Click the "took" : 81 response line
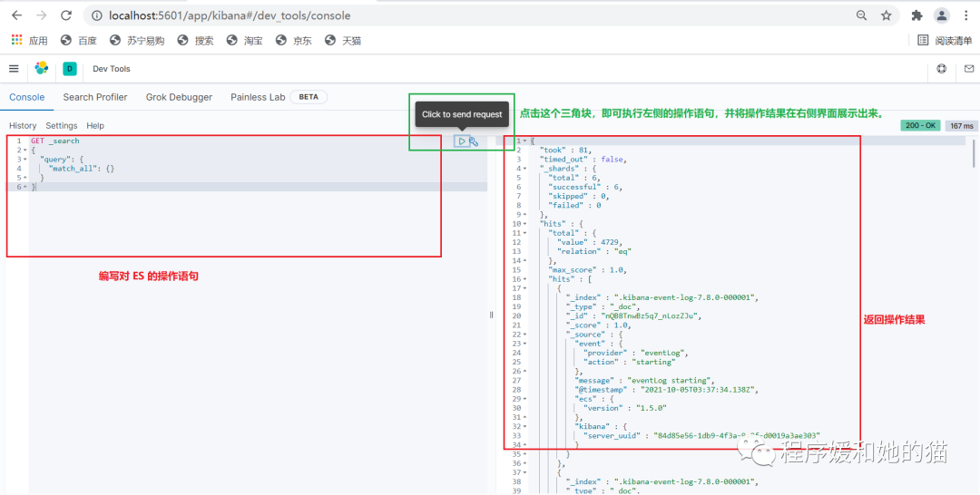This screenshot has width=980, height=495. pyautogui.click(x=565, y=150)
